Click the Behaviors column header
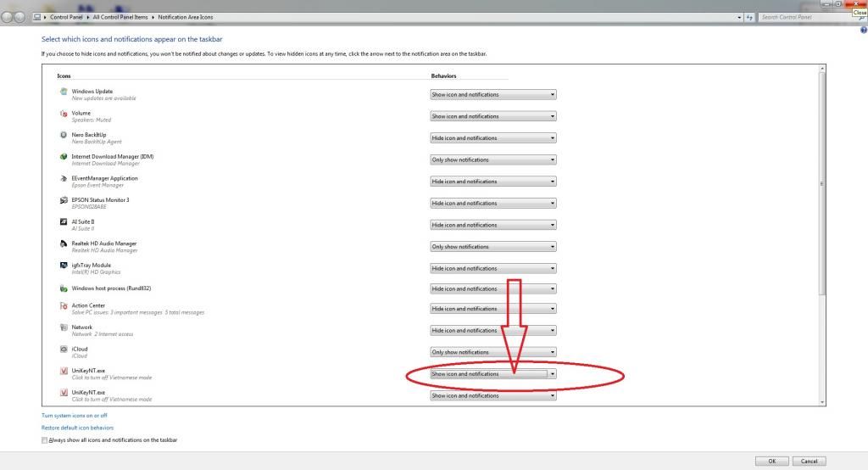The image size is (868, 470). pos(443,76)
